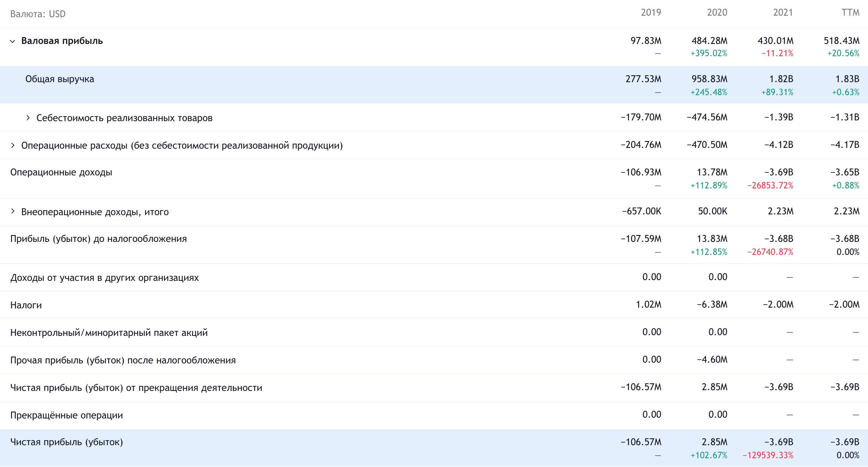Click operating expenses value −470.50M
The height and width of the screenshot is (467, 868).
point(707,145)
